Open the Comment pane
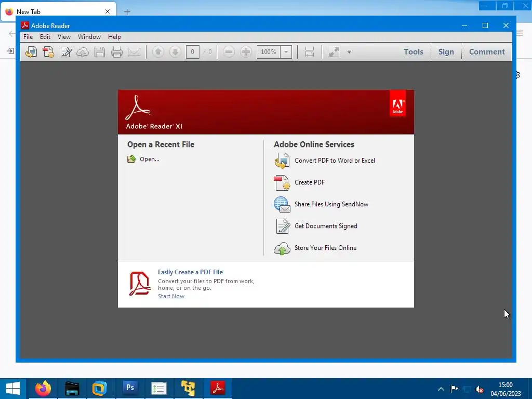The image size is (532, 399). point(487,52)
